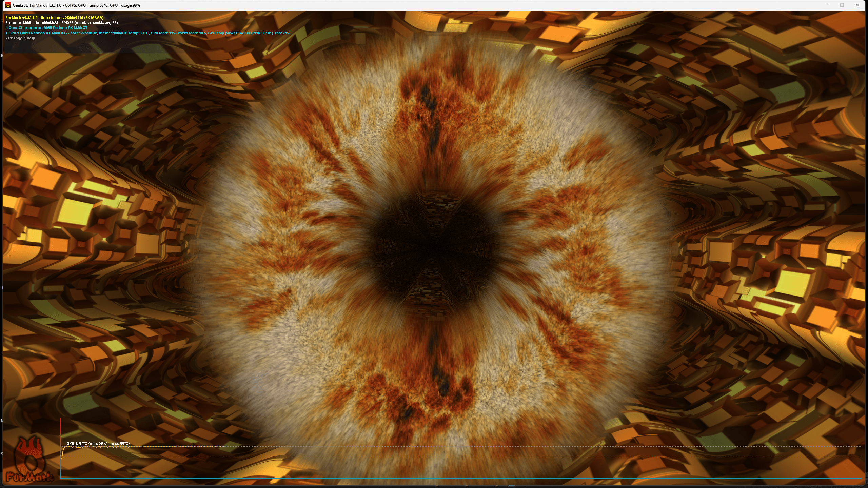Click the FurMark app icon in title bar
Screen dimensions: 868x488
(x=8, y=5)
